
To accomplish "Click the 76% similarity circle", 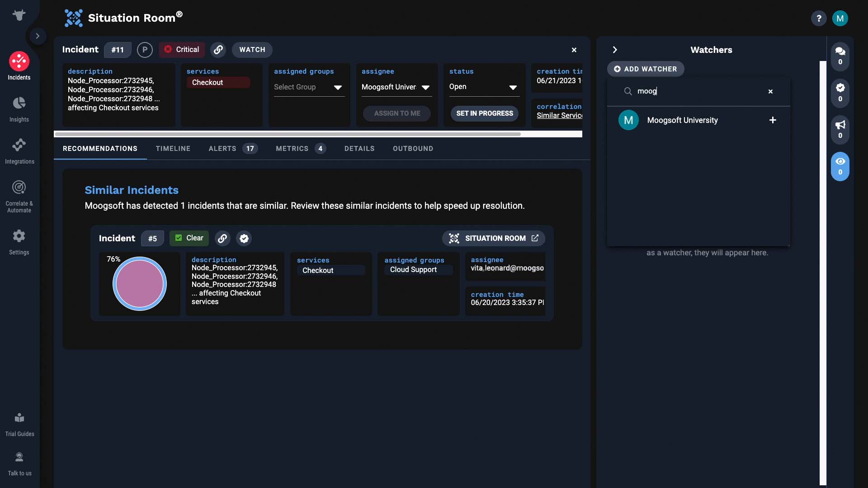I will click(x=140, y=284).
